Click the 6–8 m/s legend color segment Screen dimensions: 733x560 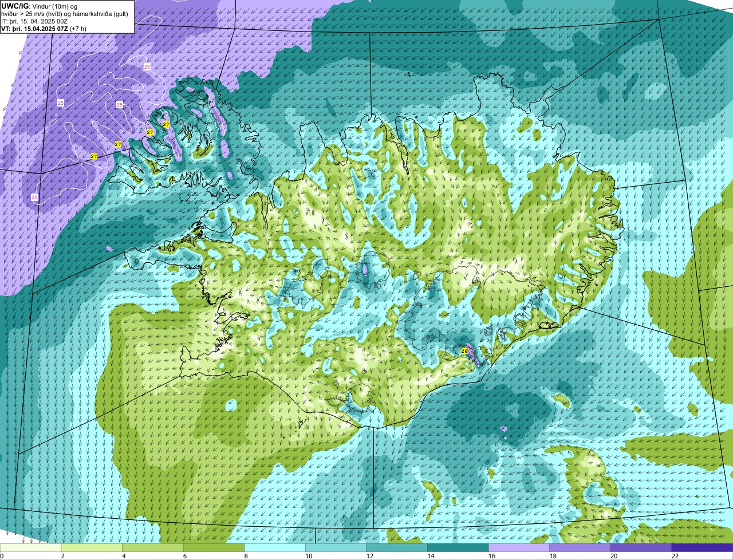214,548
